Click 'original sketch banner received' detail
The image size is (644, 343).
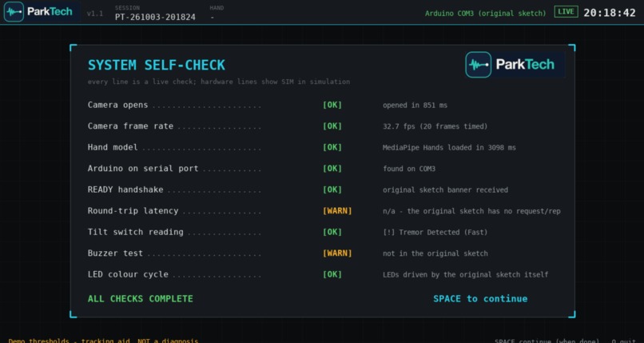click(445, 190)
